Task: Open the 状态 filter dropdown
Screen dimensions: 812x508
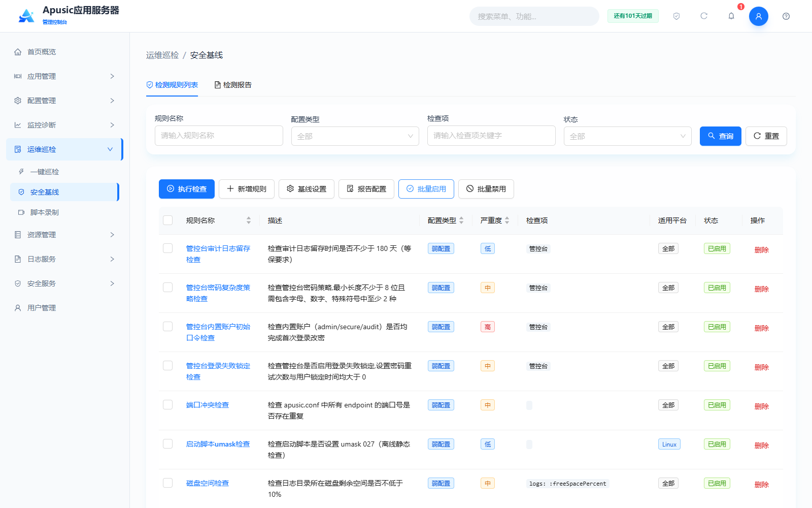Action: click(628, 136)
